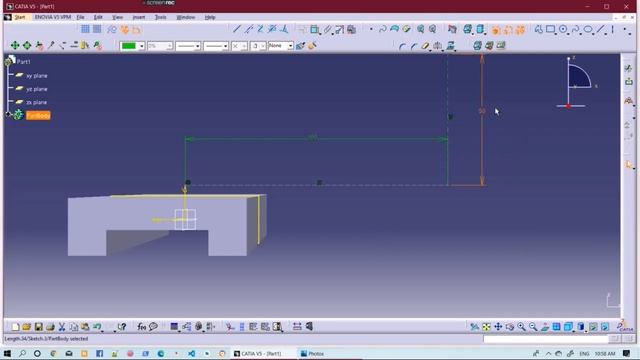
Task: Toggle Geometrical Constraints icon
Action: [x=124, y=29]
